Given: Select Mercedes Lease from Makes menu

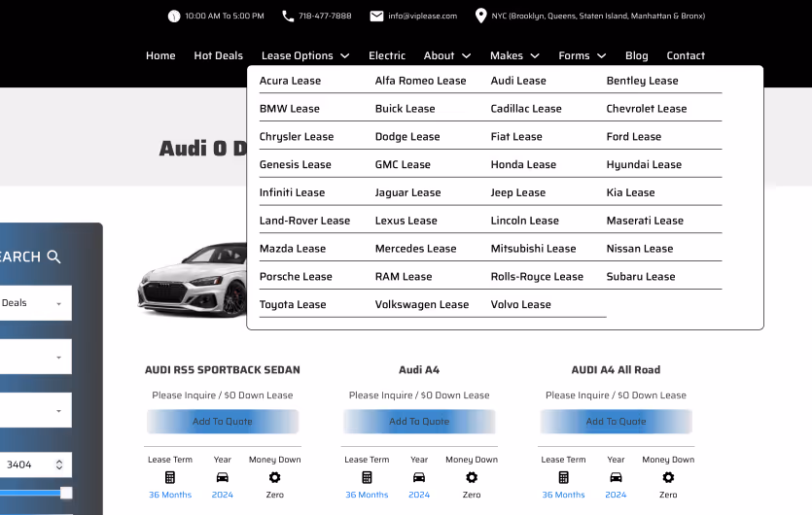Looking at the screenshot, I should (416, 249).
